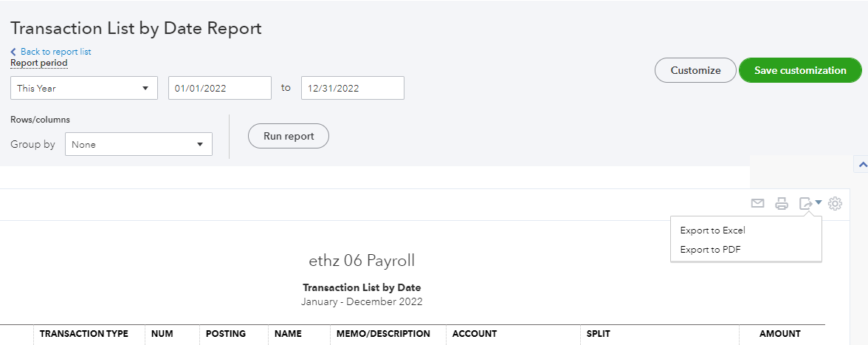
Task: Open the This Year report period dropdown
Action: click(84, 88)
